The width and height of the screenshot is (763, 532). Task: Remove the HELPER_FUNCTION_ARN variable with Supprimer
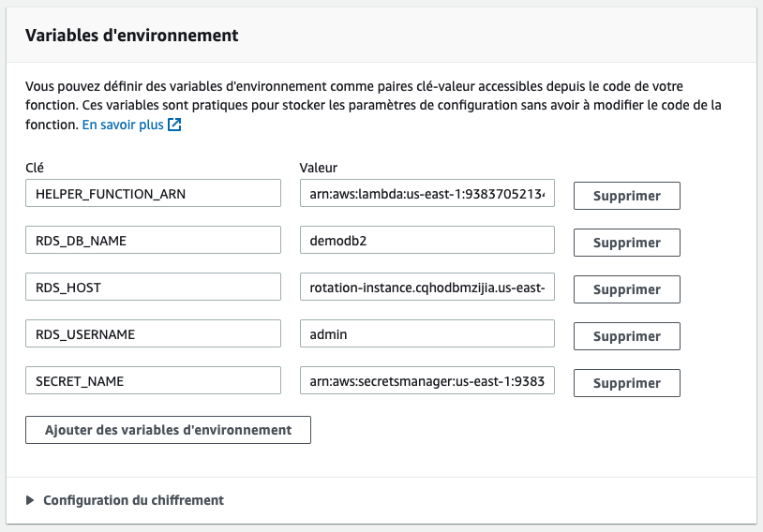pyautogui.click(x=626, y=196)
